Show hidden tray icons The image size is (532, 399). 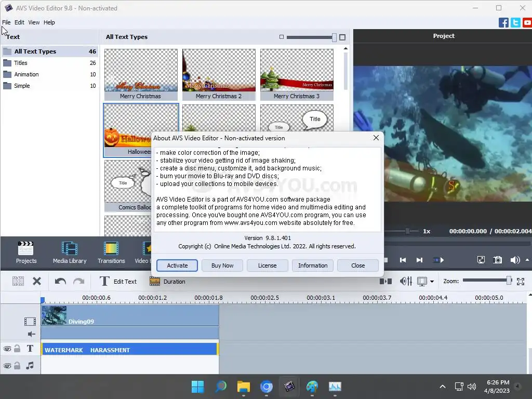(443, 387)
